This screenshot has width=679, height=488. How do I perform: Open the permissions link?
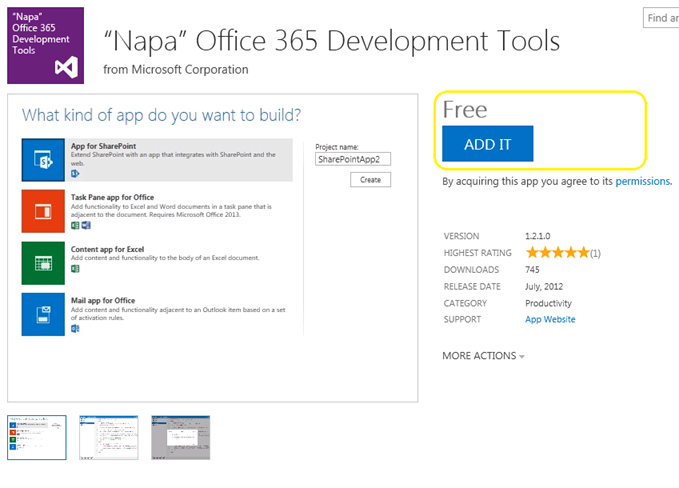643,181
